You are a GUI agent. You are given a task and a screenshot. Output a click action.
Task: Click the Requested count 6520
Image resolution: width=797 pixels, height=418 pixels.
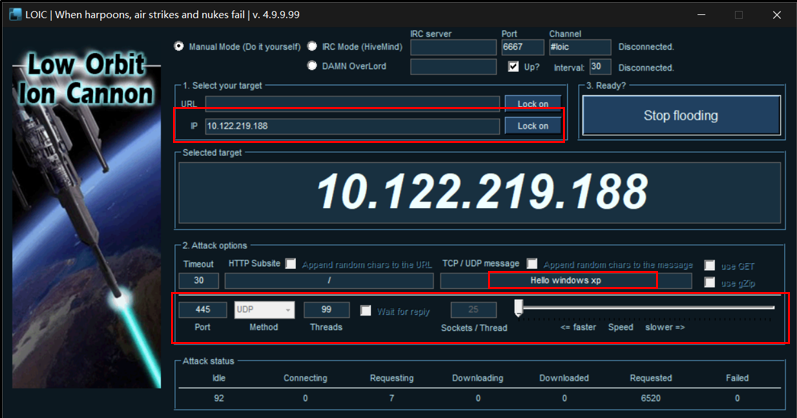tap(651, 398)
